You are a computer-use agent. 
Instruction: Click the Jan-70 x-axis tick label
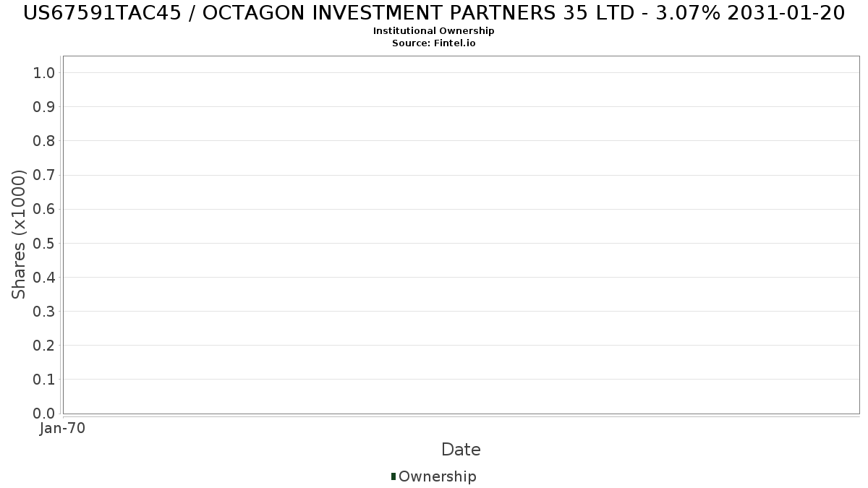pyautogui.click(x=63, y=428)
